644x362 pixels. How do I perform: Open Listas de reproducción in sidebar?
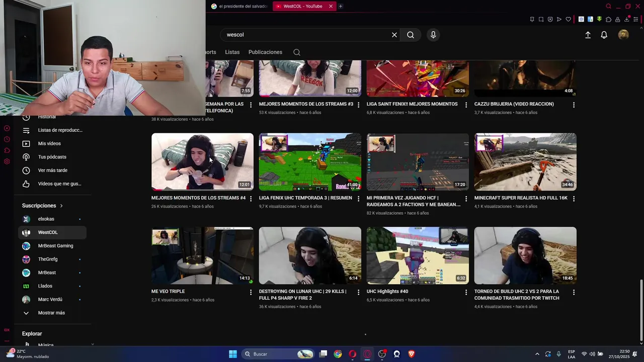click(52, 130)
